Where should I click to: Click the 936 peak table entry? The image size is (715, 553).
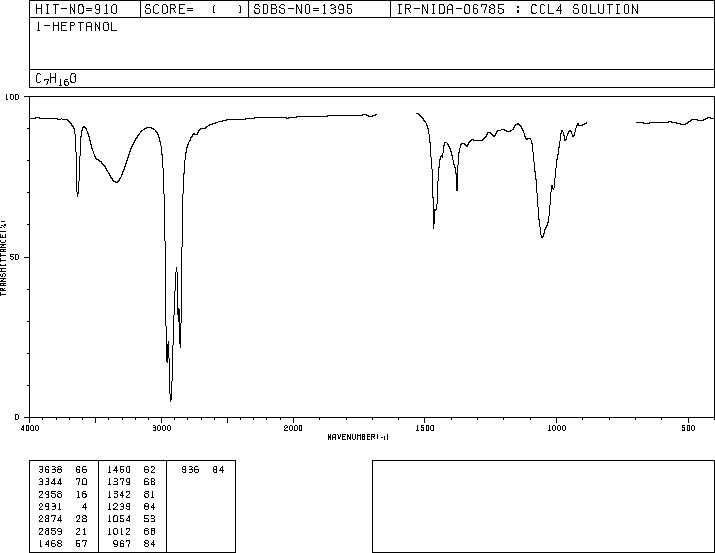(x=202, y=470)
